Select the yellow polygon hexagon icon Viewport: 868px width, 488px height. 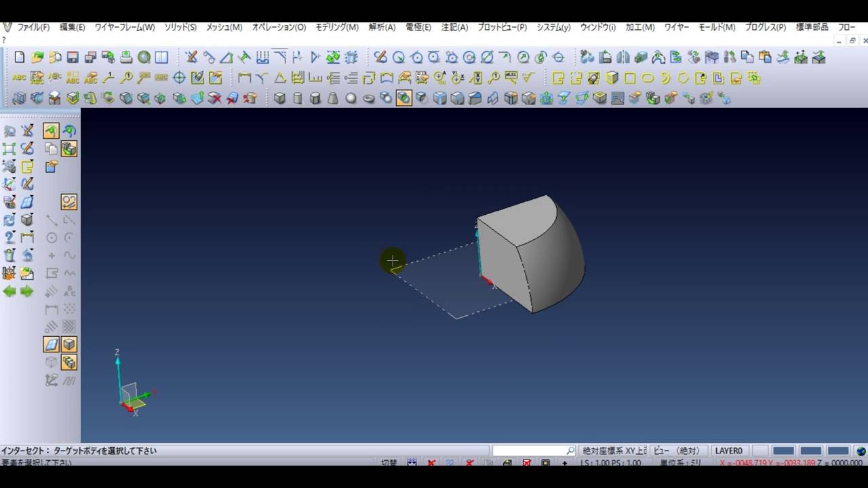[x=683, y=78]
